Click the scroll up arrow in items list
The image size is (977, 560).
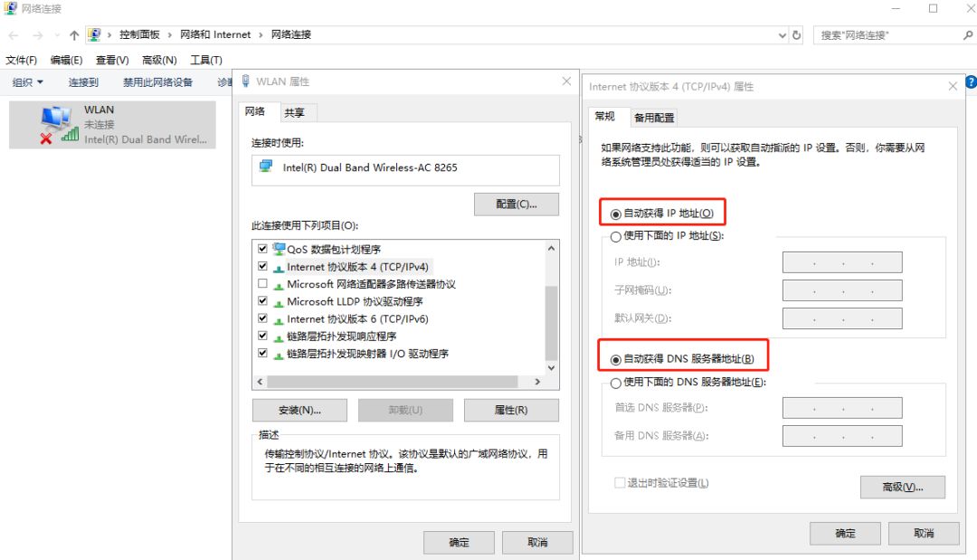(551, 248)
